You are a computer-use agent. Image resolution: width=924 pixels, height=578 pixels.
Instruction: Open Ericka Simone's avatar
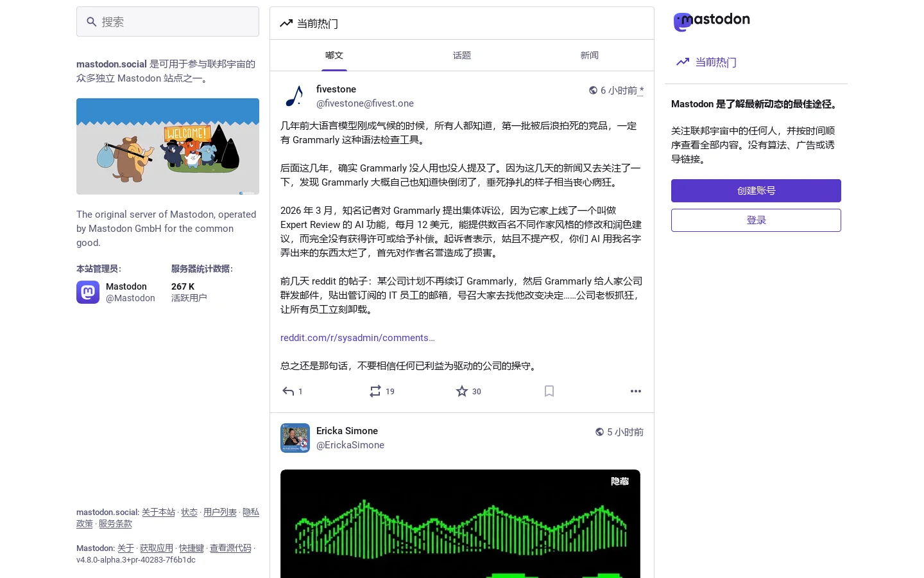(x=295, y=438)
